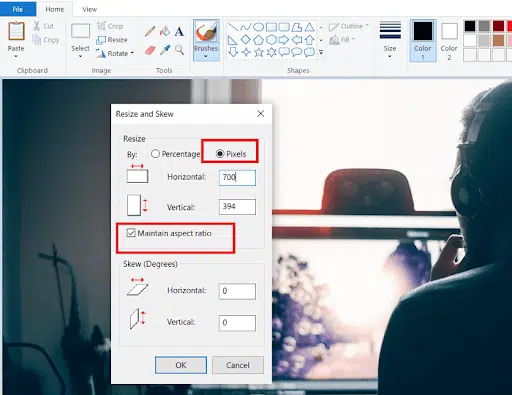Choose the Curve shape
Screen dimensions: 512x395
click(246, 27)
